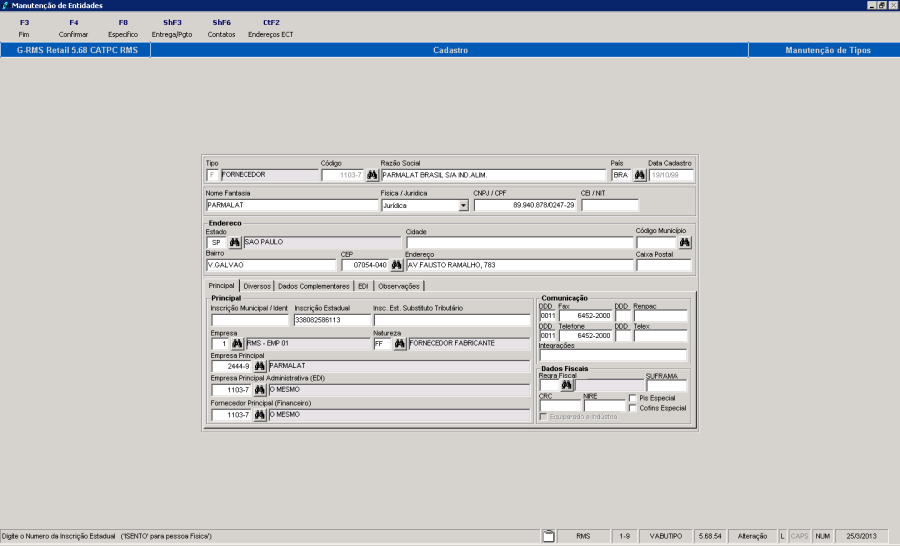
Task: Click the Estado code field SP
Action: (216, 242)
